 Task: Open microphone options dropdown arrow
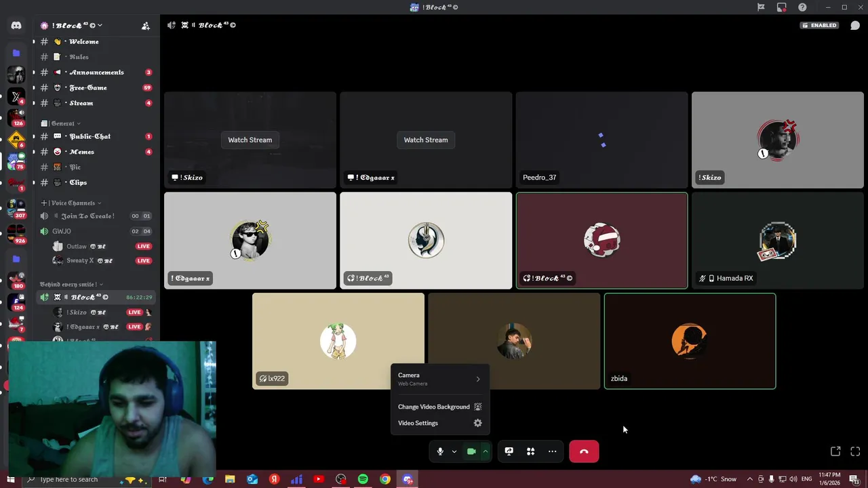coord(454,451)
